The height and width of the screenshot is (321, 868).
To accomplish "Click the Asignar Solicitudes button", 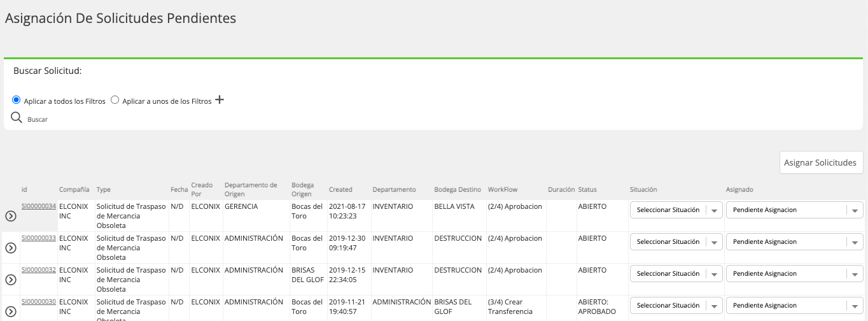I will (x=821, y=162).
